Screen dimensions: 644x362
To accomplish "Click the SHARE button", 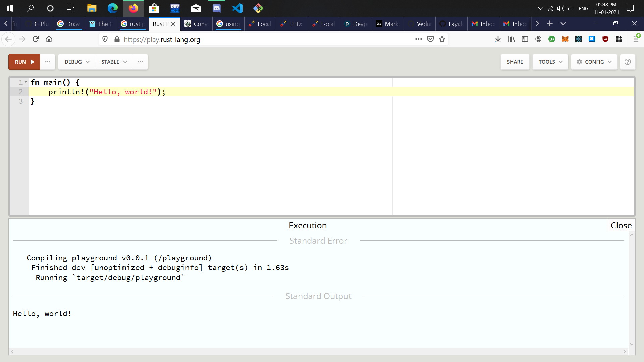I will coord(515,62).
